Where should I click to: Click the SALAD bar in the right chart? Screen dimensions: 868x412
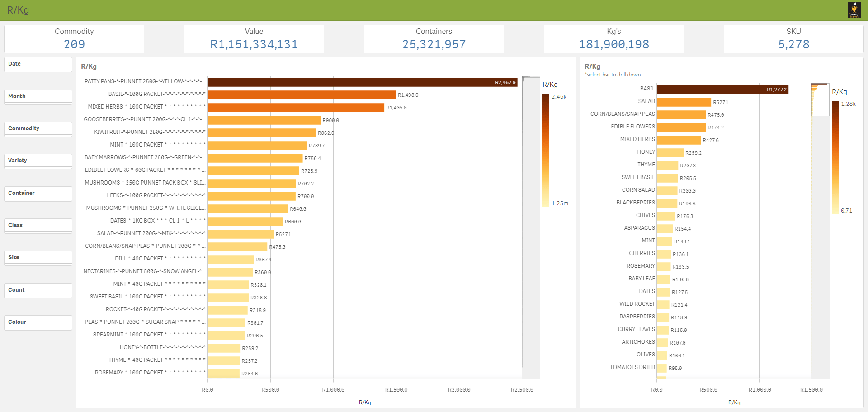coord(684,102)
